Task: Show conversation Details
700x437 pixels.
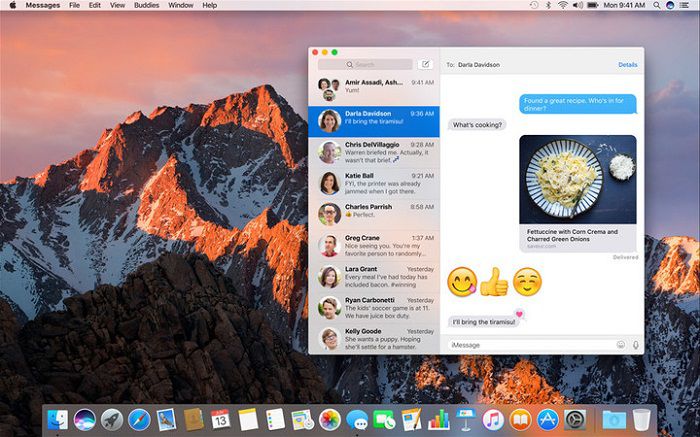Action: (628, 65)
